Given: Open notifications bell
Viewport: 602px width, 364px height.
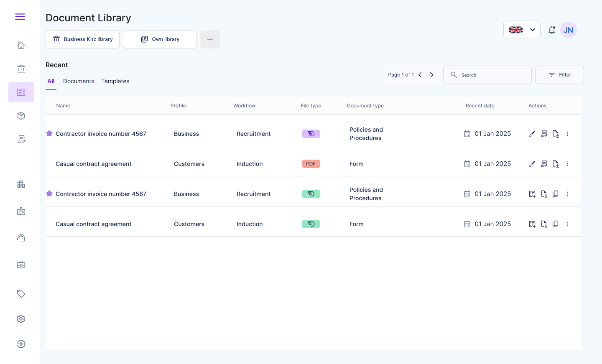Looking at the screenshot, I should (552, 30).
